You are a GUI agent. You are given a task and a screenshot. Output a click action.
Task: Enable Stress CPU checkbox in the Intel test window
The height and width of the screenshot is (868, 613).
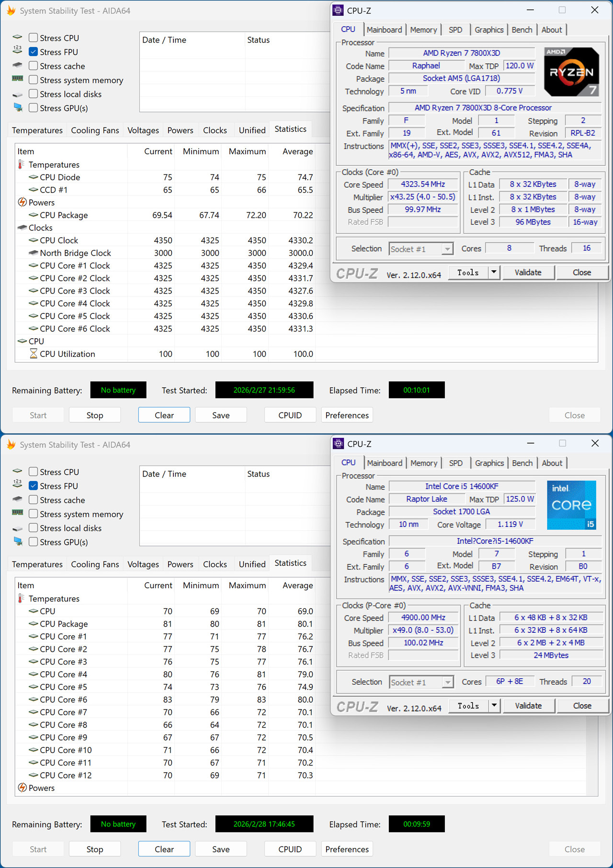34,471
